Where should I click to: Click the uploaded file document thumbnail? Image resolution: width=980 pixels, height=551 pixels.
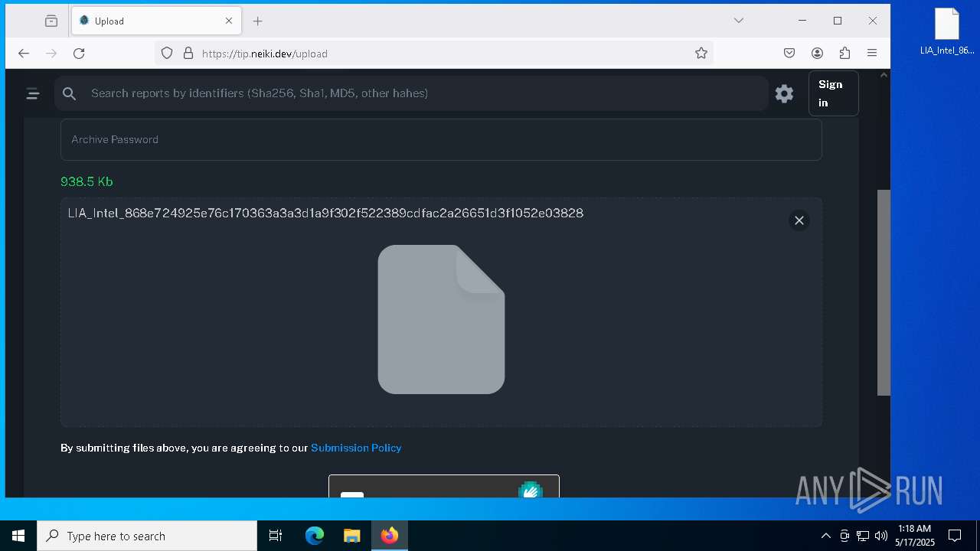click(x=441, y=319)
